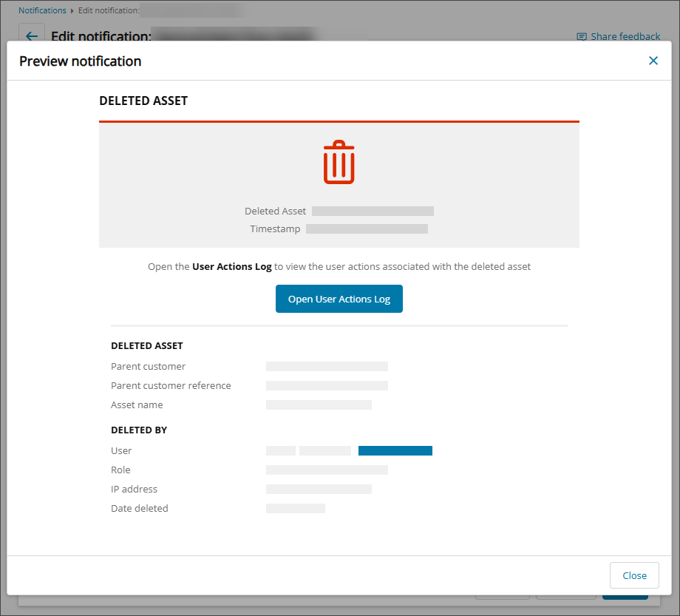
Task: Click the Share feedback link text
Action: (625, 36)
